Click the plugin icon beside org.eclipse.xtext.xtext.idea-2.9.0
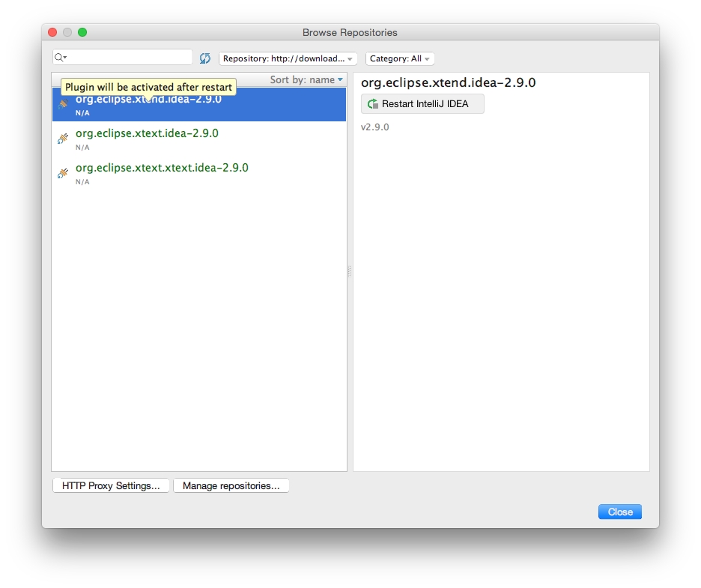 [63, 172]
